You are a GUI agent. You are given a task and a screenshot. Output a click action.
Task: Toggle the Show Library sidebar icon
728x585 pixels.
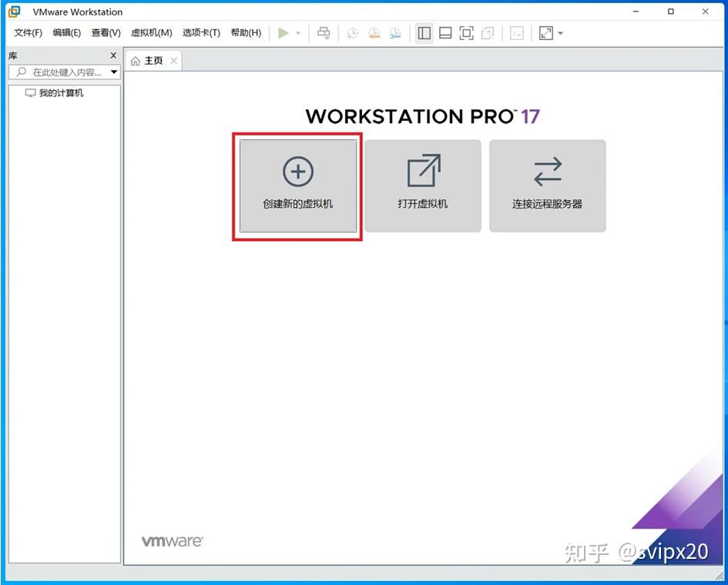point(424,33)
